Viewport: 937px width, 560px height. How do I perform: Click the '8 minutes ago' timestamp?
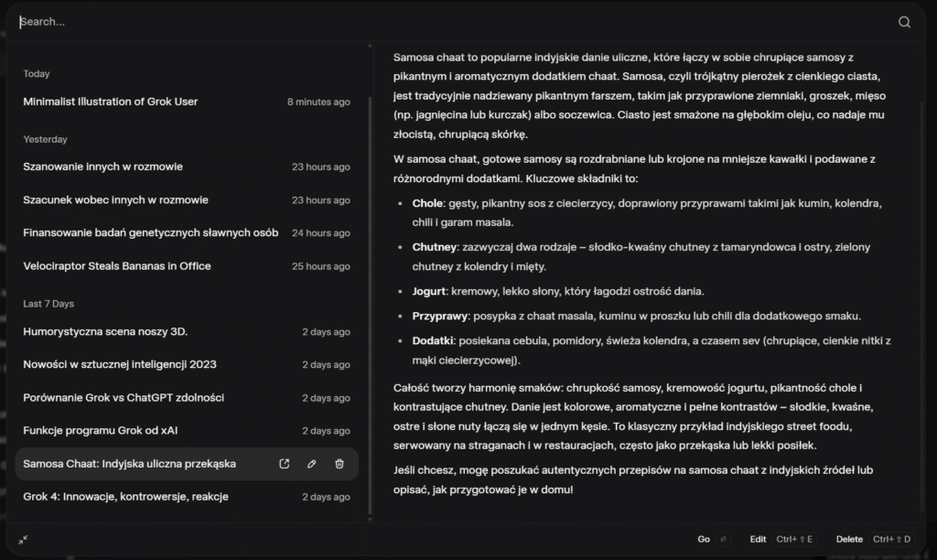click(x=318, y=102)
